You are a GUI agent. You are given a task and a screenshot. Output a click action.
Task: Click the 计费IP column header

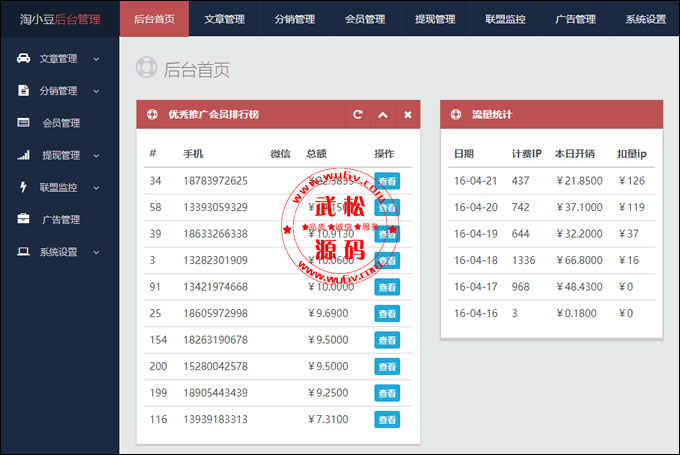tap(526, 154)
